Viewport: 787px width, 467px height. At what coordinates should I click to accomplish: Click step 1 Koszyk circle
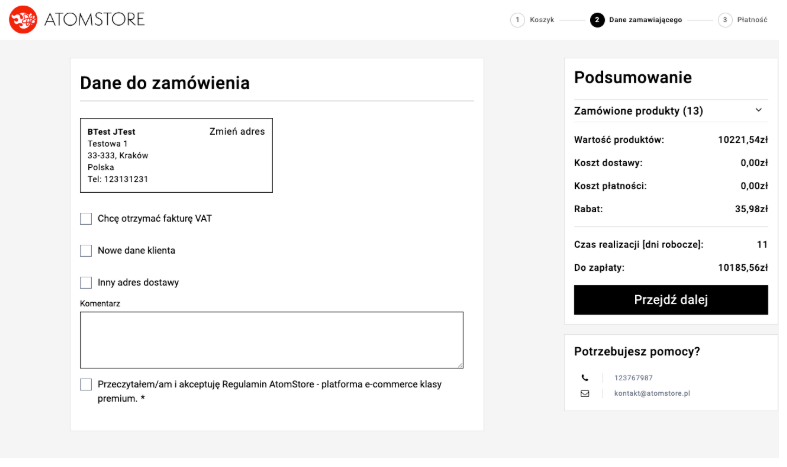pyautogui.click(x=517, y=19)
